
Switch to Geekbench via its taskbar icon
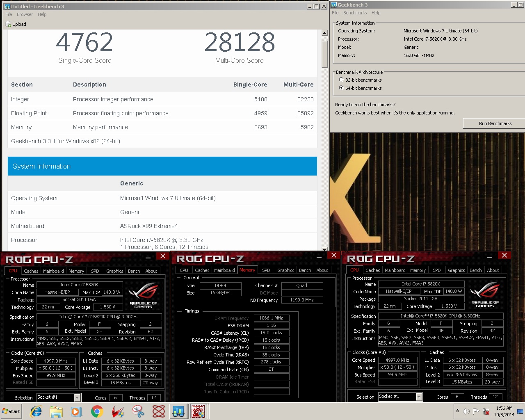click(x=178, y=411)
